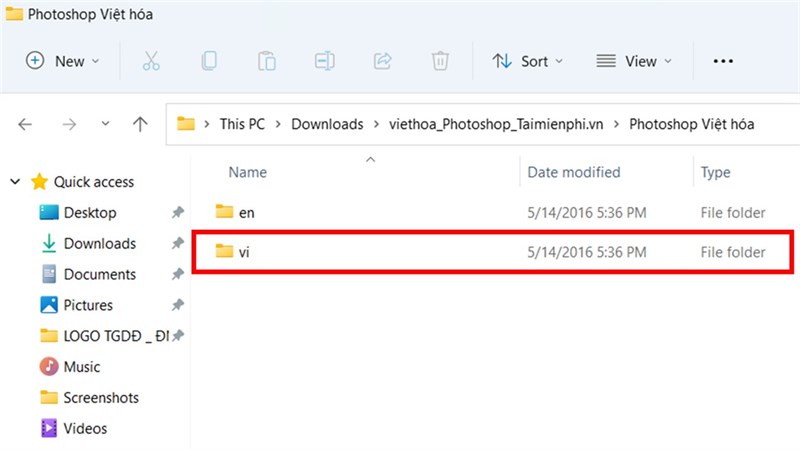The height and width of the screenshot is (450, 800).
Task: Open the Sort dropdown menu
Action: [528, 61]
